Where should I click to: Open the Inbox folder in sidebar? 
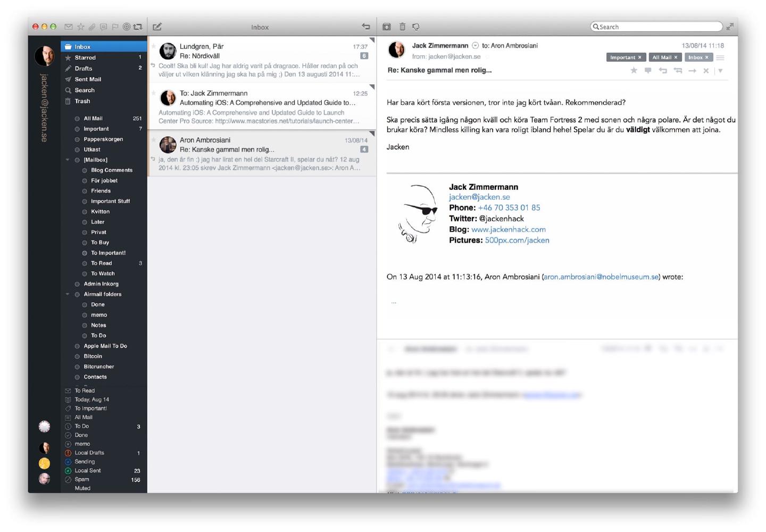tap(104, 47)
